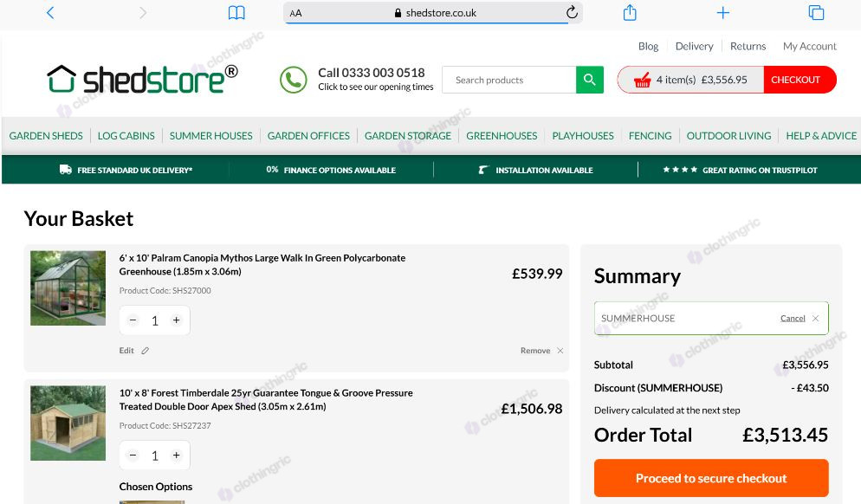Click the Discount (SUMMERHOUSE) line
Image resolution: width=861 pixels, height=504 pixels.
tap(711, 388)
